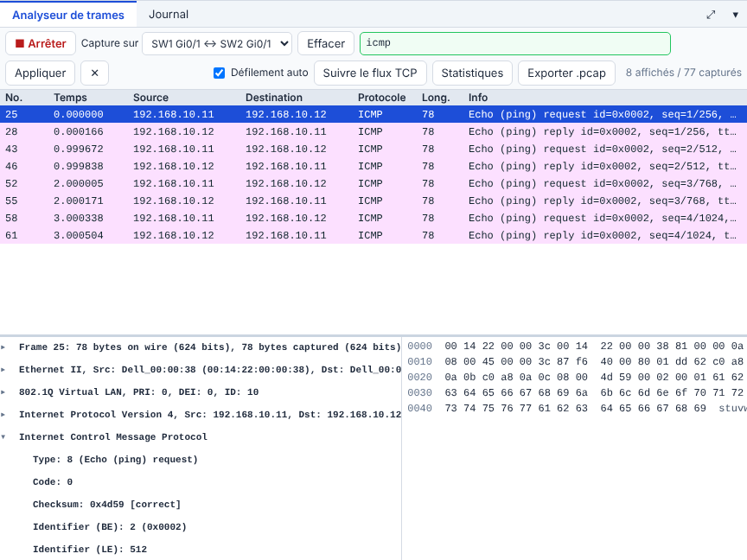This screenshot has width=747, height=560.
Task: Click the Info column header
Action: 478,98
